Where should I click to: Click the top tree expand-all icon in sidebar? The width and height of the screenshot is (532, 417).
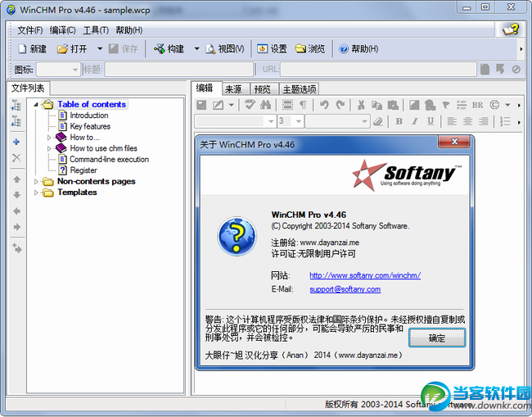pos(16,105)
